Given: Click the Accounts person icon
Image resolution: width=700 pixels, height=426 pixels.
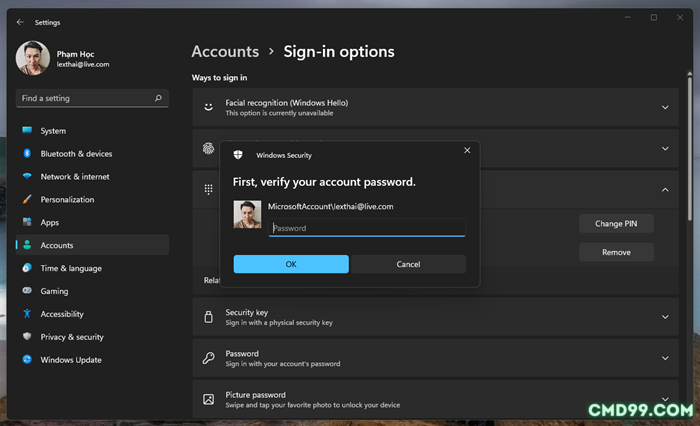Looking at the screenshot, I should click(x=27, y=245).
